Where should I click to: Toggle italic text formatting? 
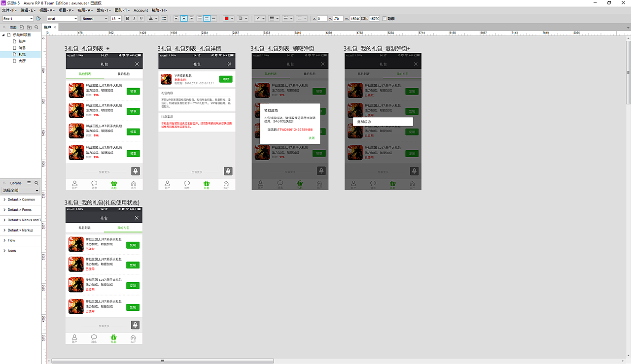(135, 19)
